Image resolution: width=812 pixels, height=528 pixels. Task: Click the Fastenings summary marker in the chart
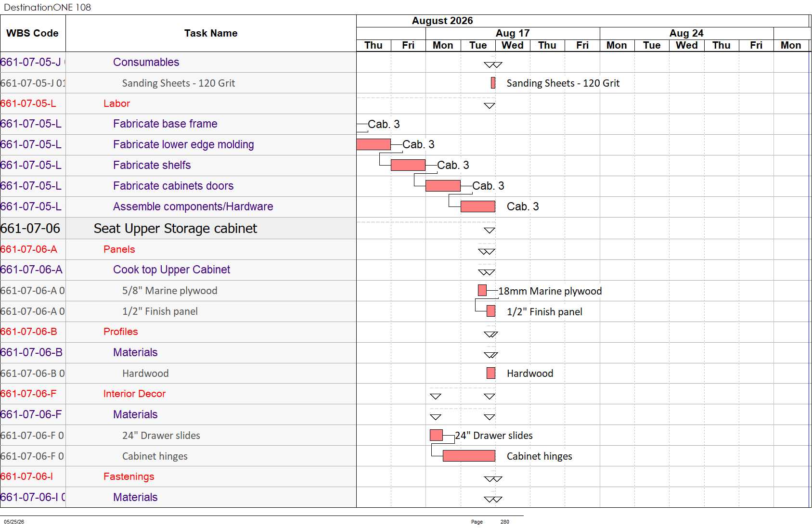point(493,479)
